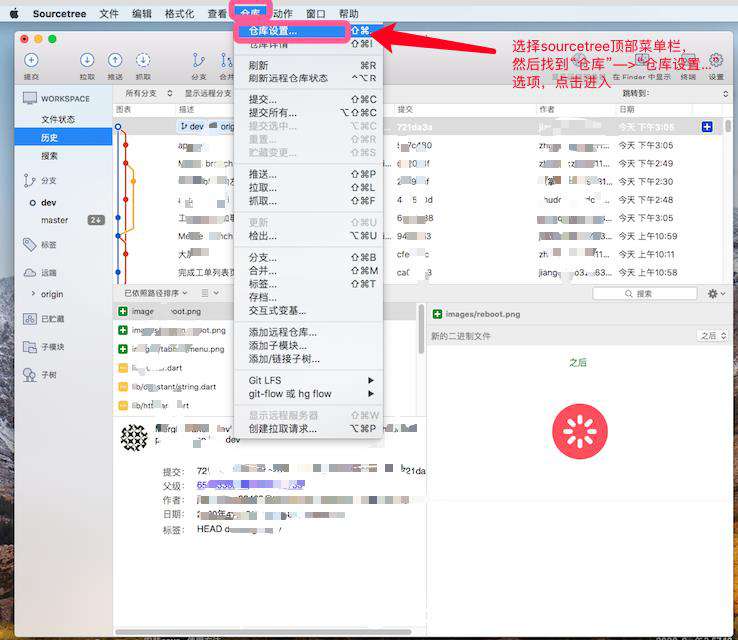Viewport: 738px width, 640px height.
Task: Click the dev branch label on top commit
Action: (192, 127)
